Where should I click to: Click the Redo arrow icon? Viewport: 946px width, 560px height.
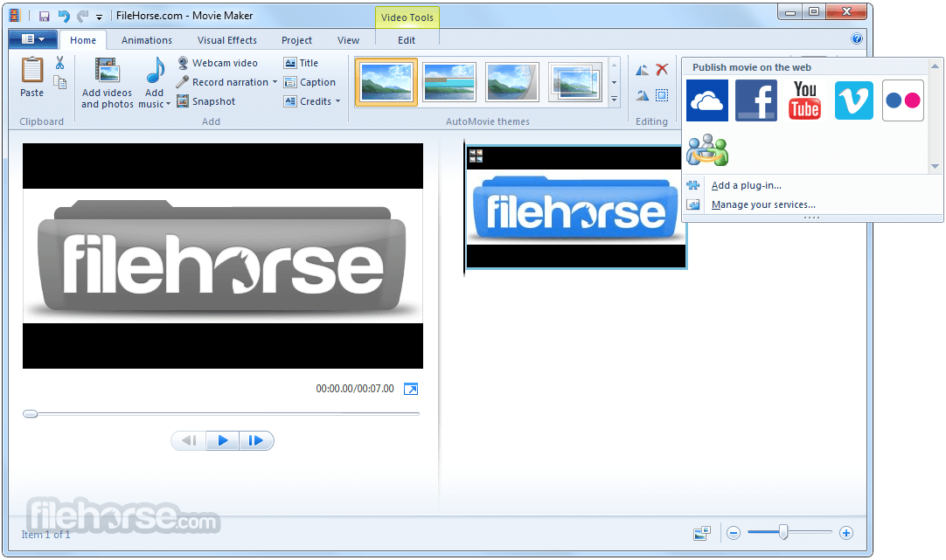(83, 17)
